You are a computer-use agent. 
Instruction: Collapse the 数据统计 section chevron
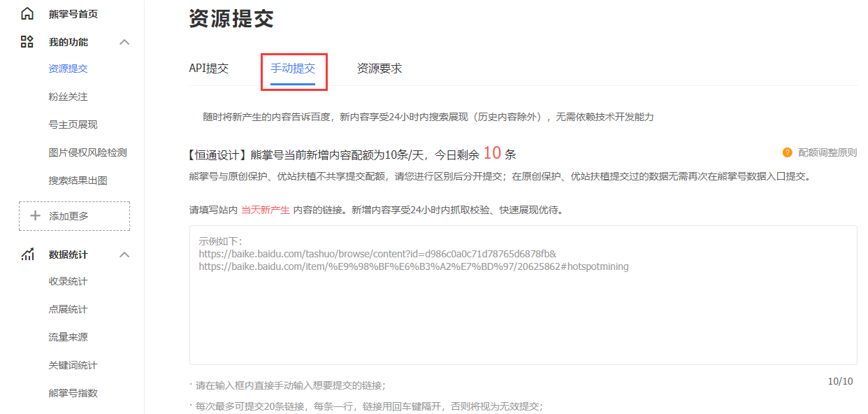point(124,255)
